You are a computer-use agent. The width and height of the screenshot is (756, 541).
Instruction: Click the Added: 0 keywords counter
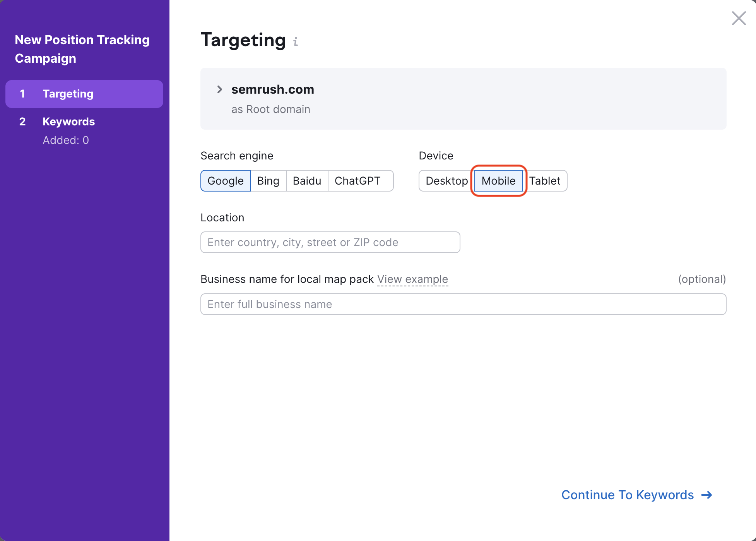point(66,140)
